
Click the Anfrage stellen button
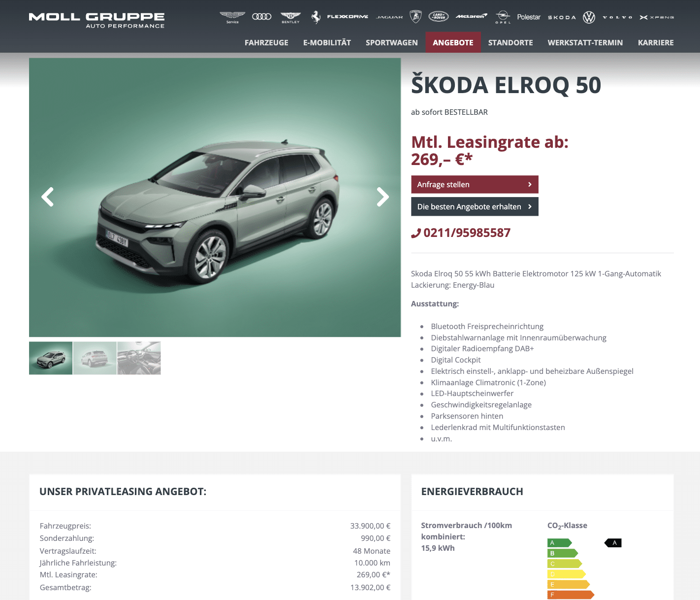pyautogui.click(x=475, y=184)
